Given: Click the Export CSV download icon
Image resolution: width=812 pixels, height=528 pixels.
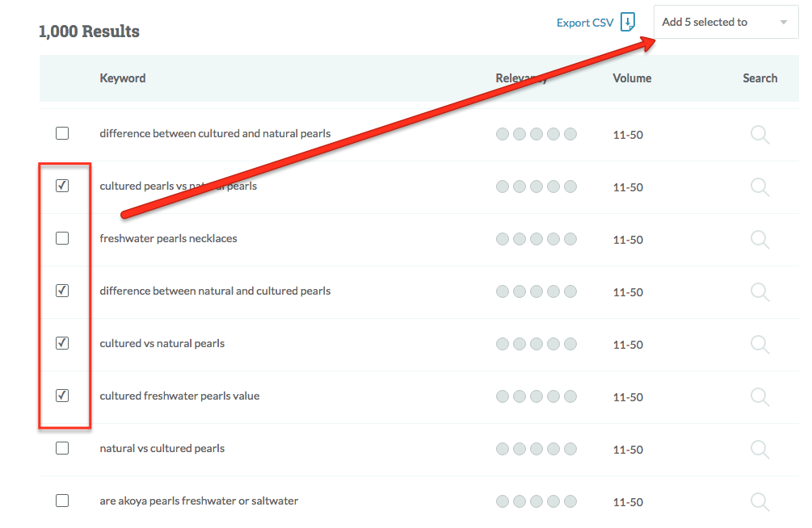Looking at the screenshot, I should tap(628, 23).
